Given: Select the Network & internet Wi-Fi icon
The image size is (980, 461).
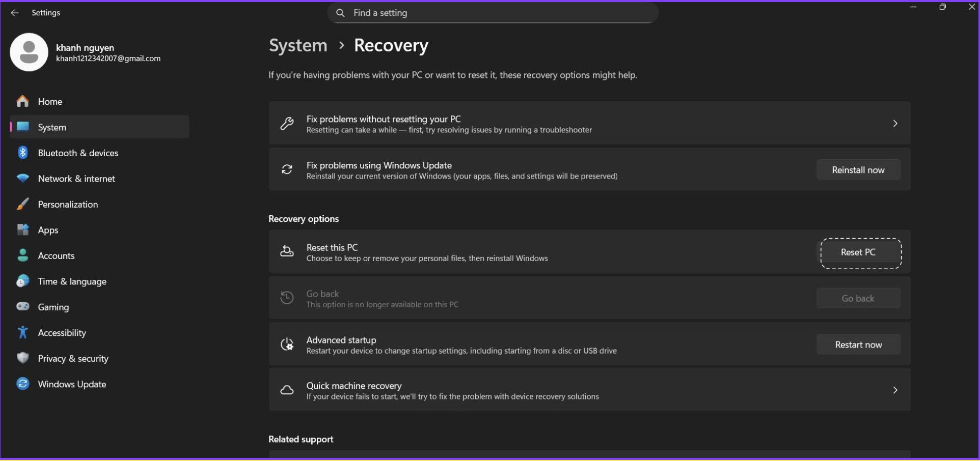Looking at the screenshot, I should tap(22, 179).
